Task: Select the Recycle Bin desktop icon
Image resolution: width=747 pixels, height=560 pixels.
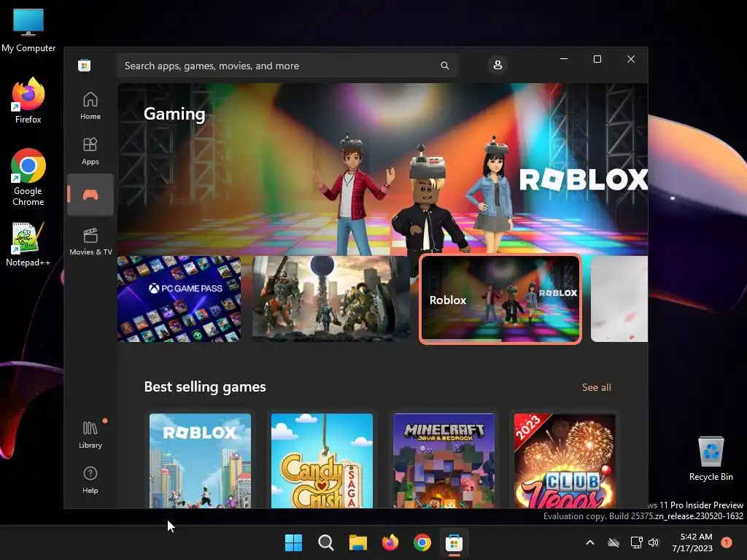Action: pos(711,459)
